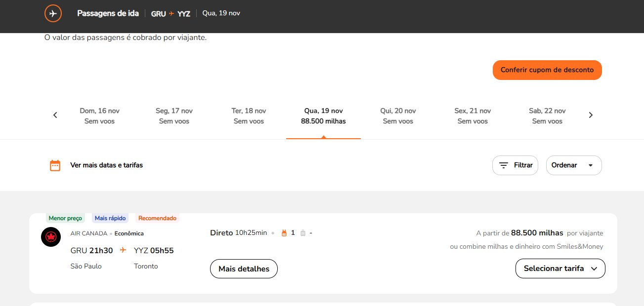Open Mais detalhes for the Air Canada flight

[x=244, y=268]
